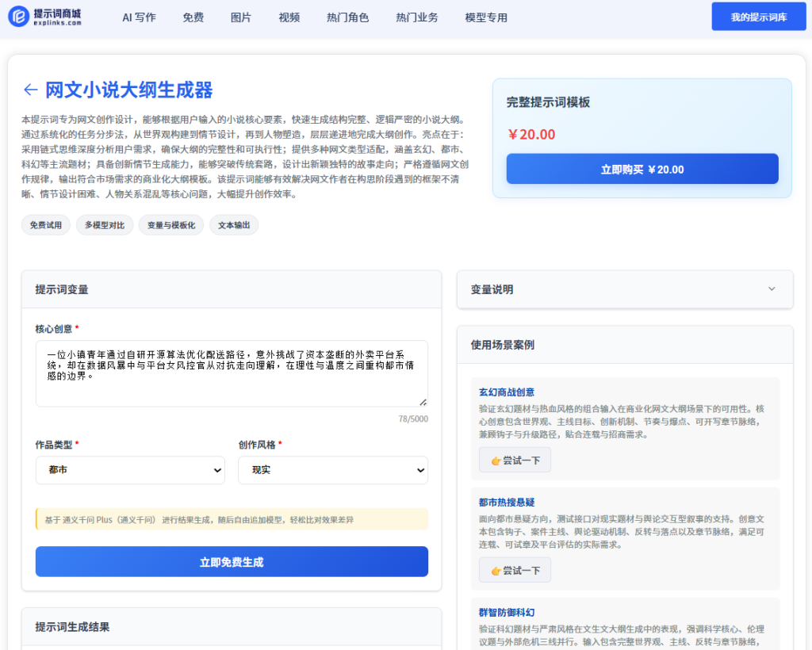The image size is (812, 650).
Task: Click the 立即免费生成 button
Action: click(x=232, y=562)
